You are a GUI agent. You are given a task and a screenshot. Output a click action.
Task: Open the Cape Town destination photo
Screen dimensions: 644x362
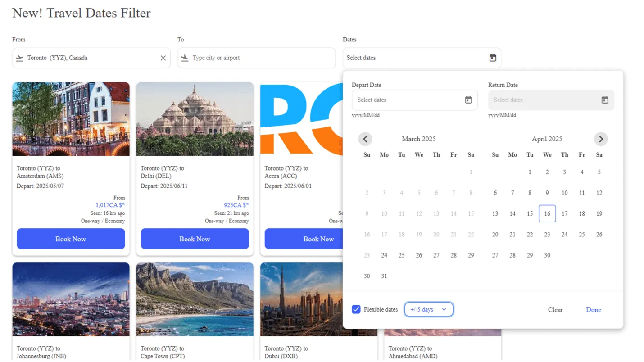coord(195,299)
